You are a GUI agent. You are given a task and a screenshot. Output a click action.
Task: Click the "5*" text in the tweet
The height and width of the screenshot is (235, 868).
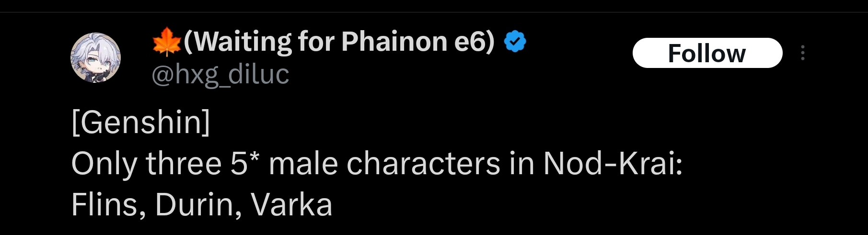(x=244, y=164)
